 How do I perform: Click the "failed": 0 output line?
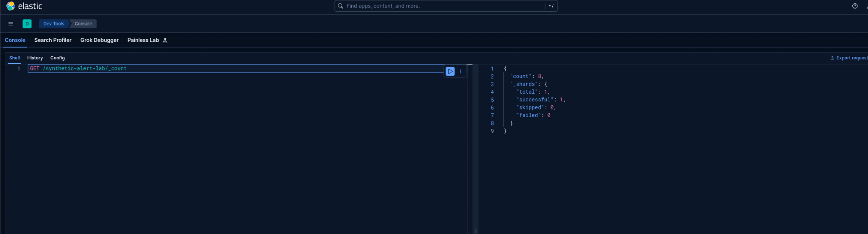tap(533, 115)
